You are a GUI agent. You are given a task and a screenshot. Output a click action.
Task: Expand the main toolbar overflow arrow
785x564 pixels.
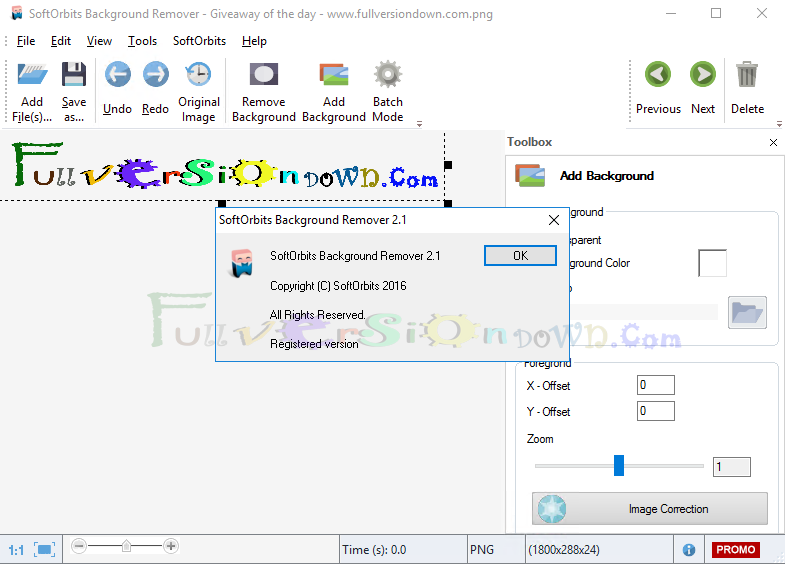pos(420,123)
